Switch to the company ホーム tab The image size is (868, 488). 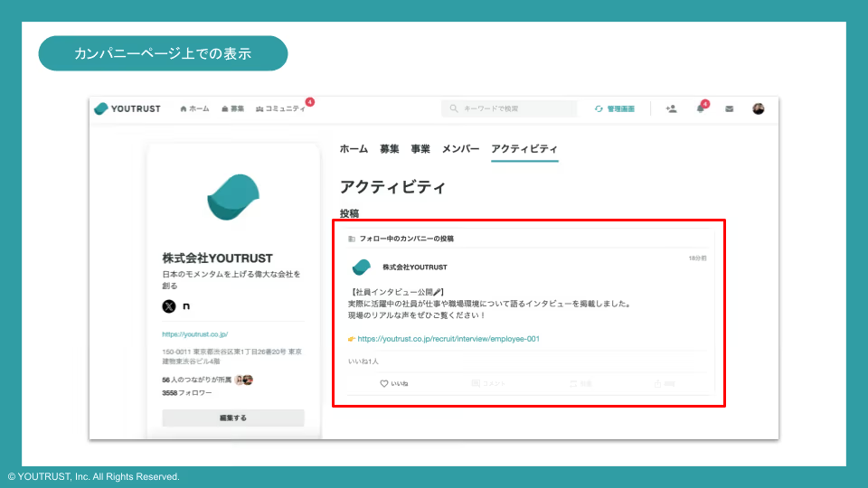pyautogui.click(x=354, y=149)
